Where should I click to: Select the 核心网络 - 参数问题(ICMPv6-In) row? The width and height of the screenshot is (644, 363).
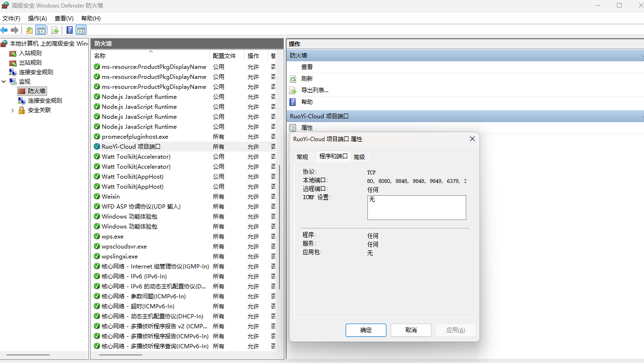click(x=184, y=296)
